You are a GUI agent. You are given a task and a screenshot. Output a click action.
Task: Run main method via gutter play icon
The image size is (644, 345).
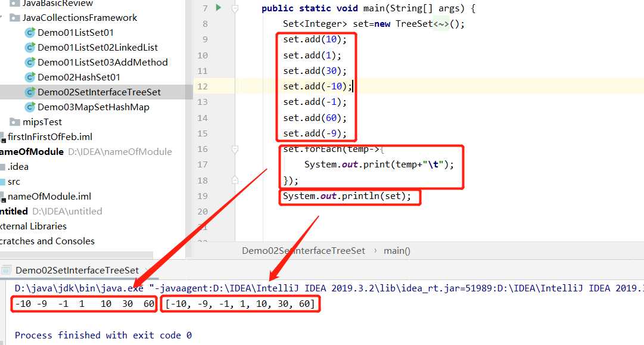pos(219,7)
